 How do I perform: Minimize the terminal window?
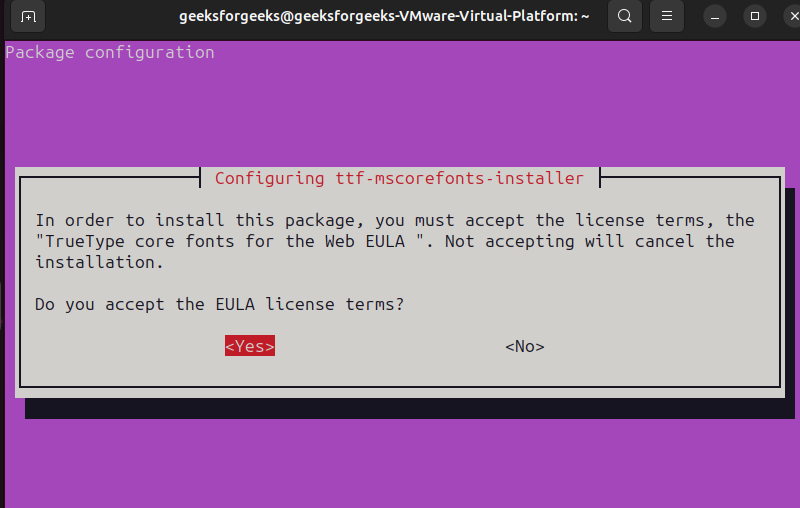click(714, 16)
